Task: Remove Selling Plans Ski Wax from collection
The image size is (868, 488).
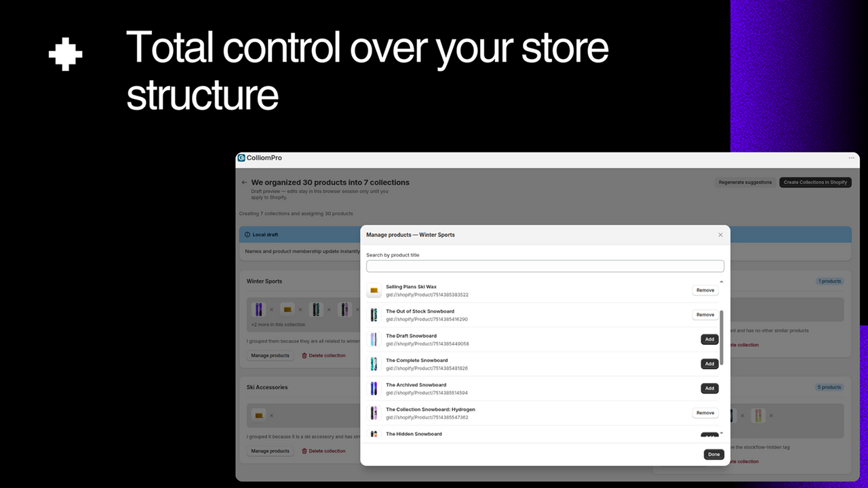Action: [705, 290]
